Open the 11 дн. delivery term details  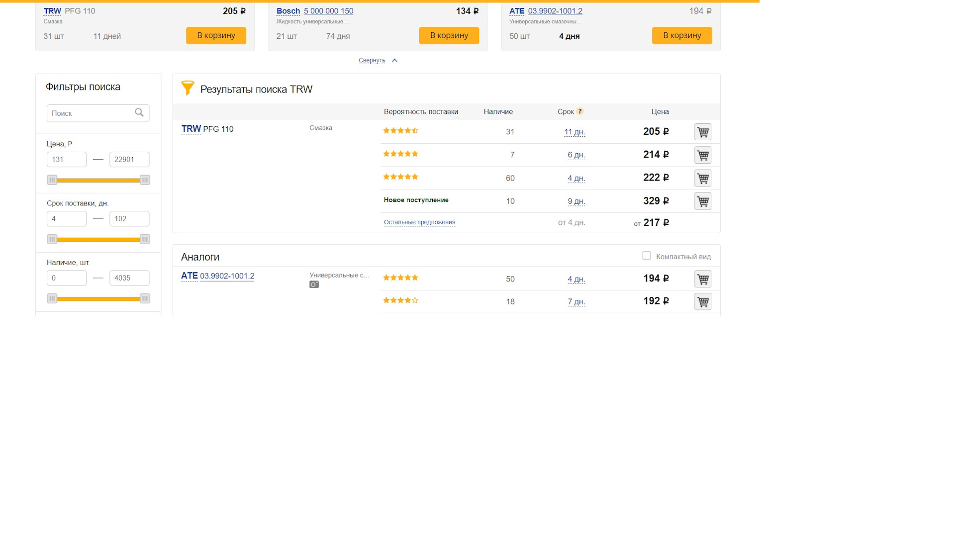coord(574,132)
